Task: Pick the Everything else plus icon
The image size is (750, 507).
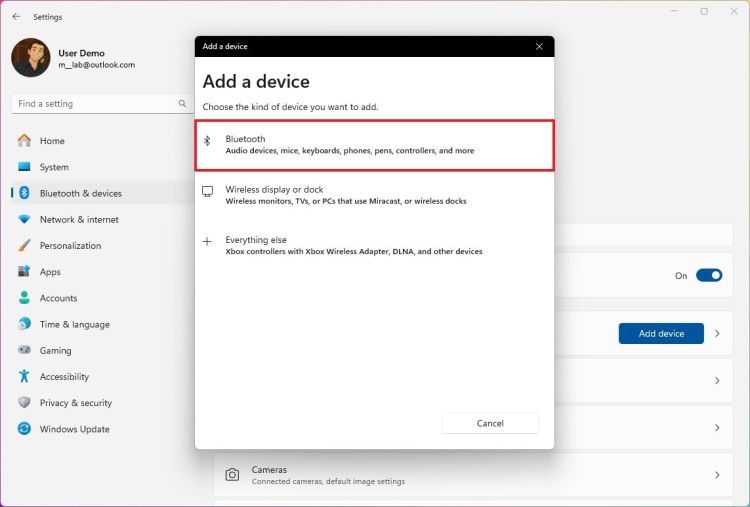Action: pos(208,241)
